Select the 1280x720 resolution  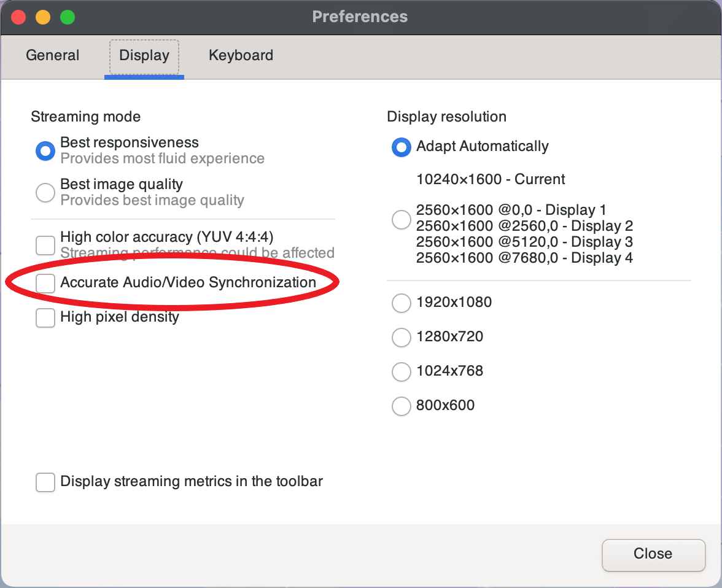(401, 337)
